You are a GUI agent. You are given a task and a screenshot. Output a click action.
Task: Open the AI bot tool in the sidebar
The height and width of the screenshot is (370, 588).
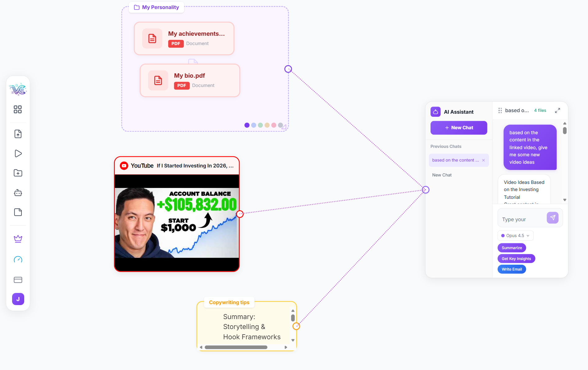point(18,193)
